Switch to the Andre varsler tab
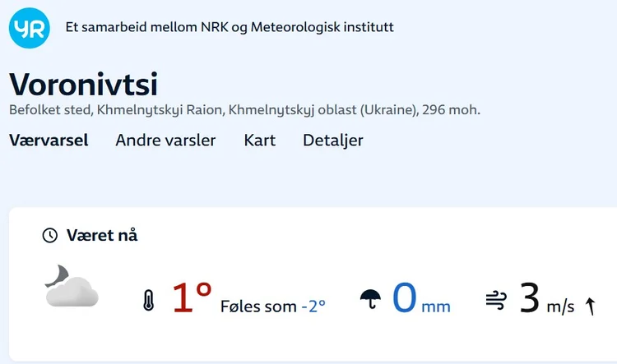This screenshot has height=364, width=617. [x=165, y=141]
